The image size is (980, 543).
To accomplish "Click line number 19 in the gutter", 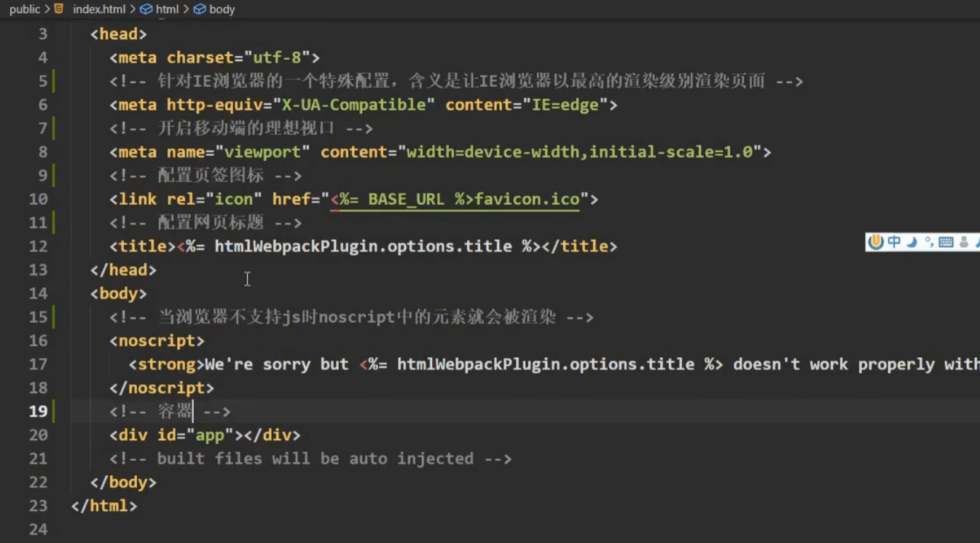I will pyautogui.click(x=38, y=411).
